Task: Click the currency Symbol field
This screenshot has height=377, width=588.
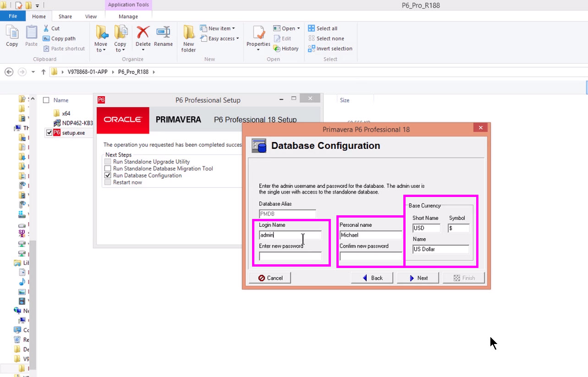Action: point(459,228)
